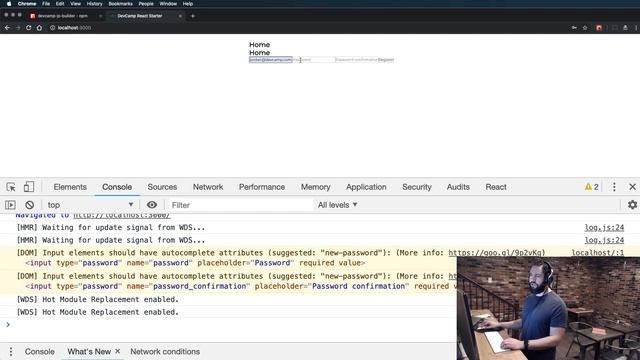Clear the console with the ban icon
The width and height of the screenshot is (640, 360).
coord(29,205)
